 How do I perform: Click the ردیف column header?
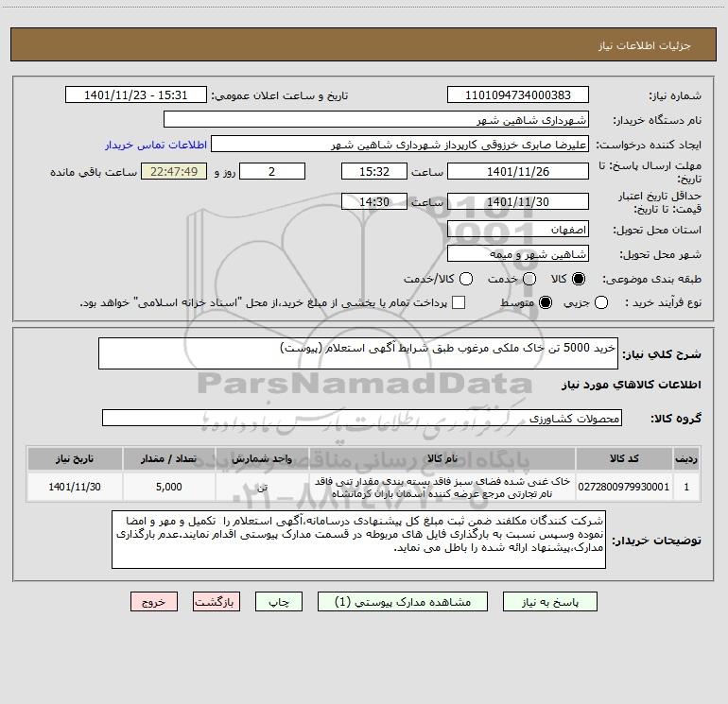(686, 458)
